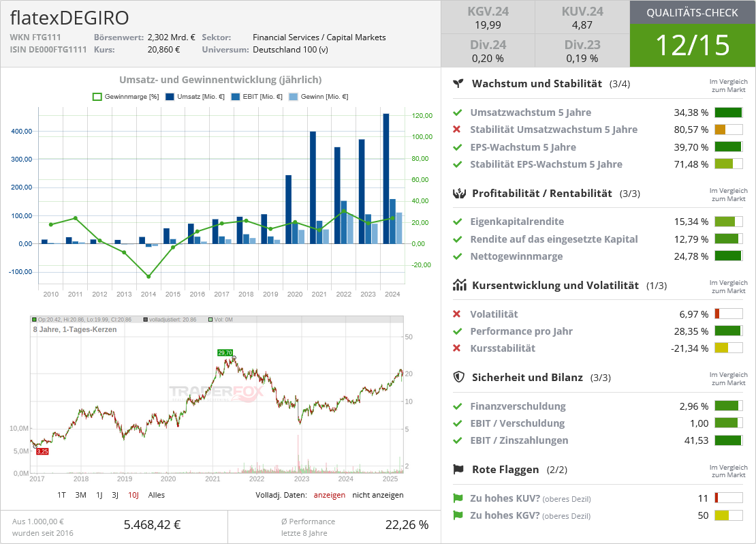Click the dark square icon before volladjustiert

[146, 320]
